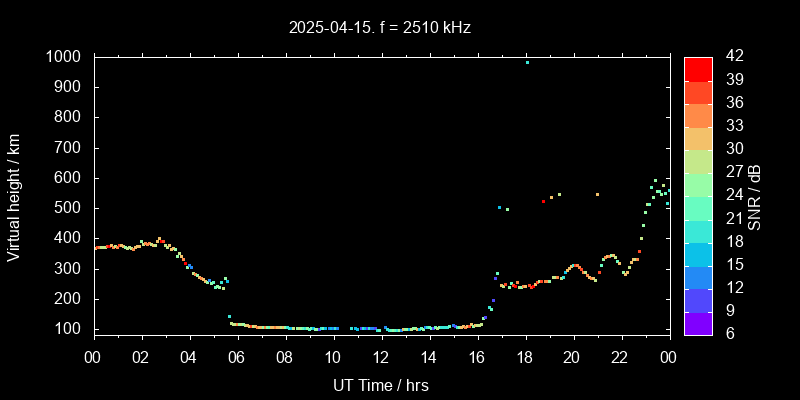Select the isolated data point near 980 km
The image size is (800, 400).
click(527, 62)
